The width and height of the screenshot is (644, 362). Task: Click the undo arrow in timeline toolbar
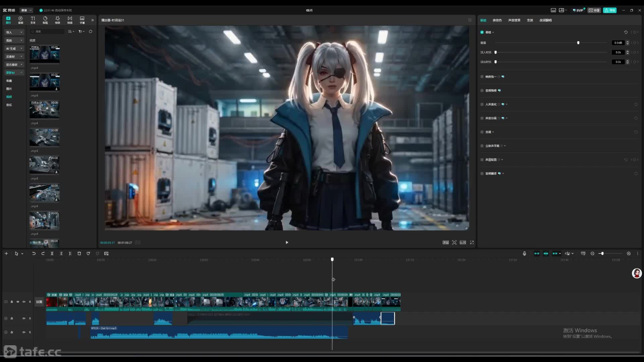click(x=34, y=254)
